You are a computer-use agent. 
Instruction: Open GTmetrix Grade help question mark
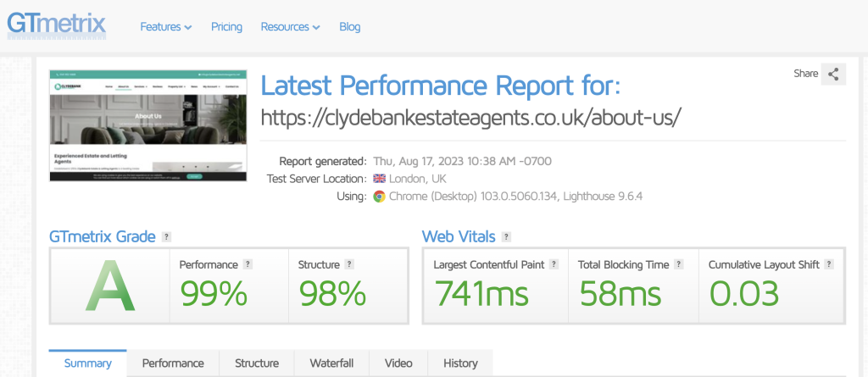click(x=167, y=237)
